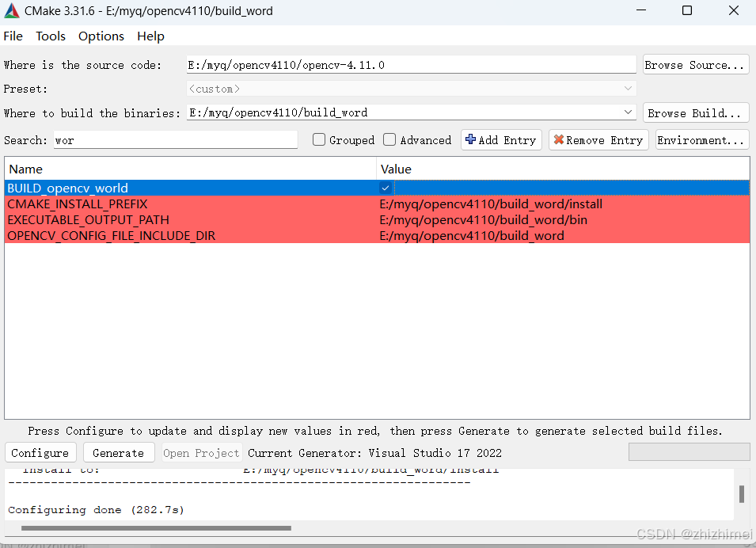Toggle the Grouped checkbox
This screenshot has width=756, height=548.
tap(319, 140)
